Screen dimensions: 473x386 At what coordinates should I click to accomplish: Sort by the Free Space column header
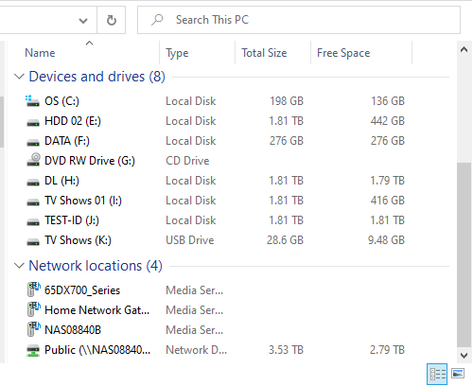[x=343, y=53]
